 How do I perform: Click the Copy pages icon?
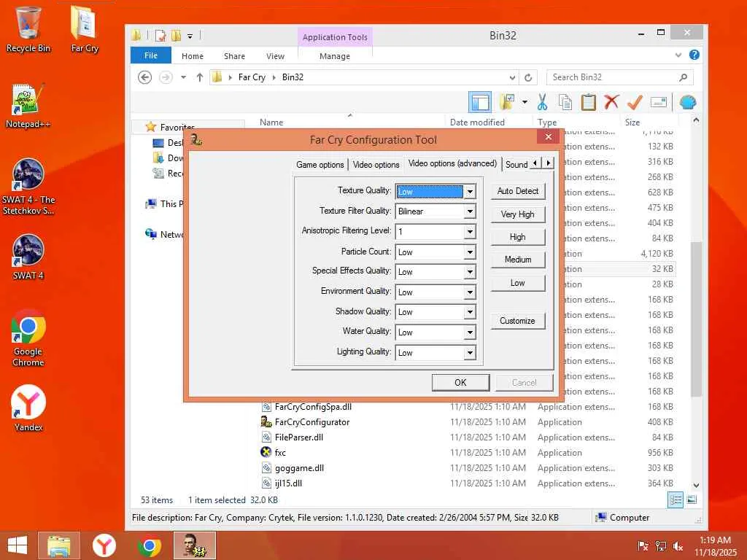[565, 102]
